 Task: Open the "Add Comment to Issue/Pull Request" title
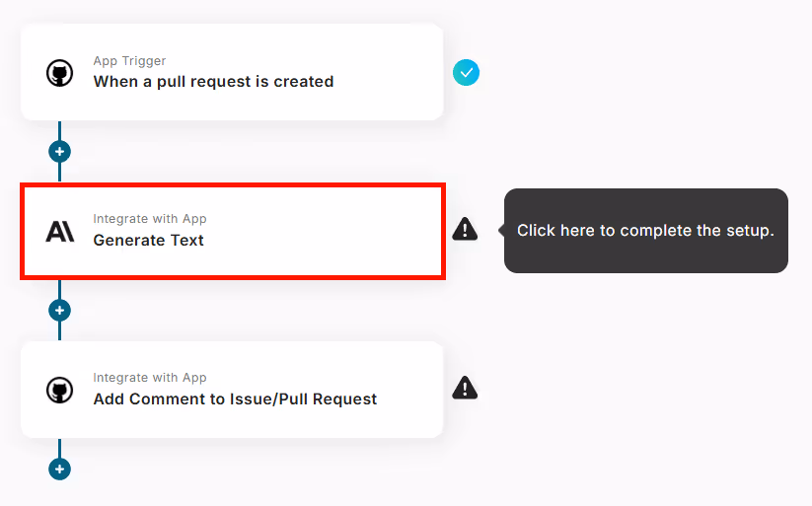click(x=235, y=399)
